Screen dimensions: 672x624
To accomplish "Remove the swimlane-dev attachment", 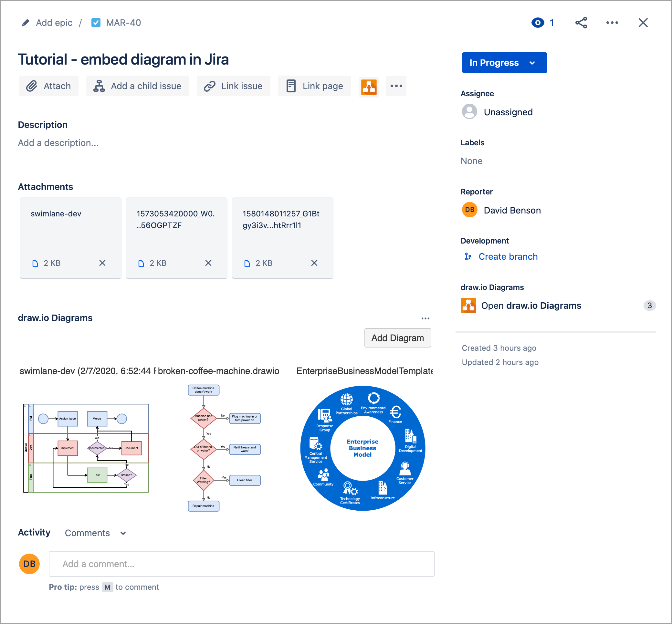I will pyautogui.click(x=102, y=263).
